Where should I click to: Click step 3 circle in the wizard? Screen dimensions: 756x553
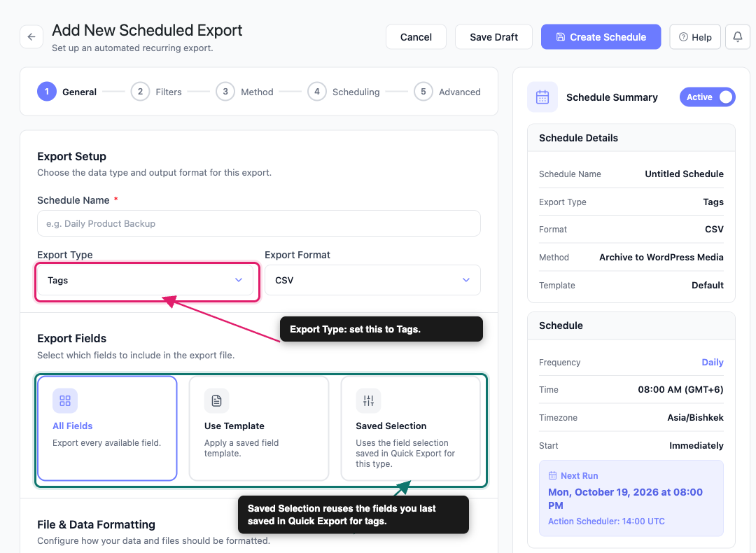pos(225,92)
